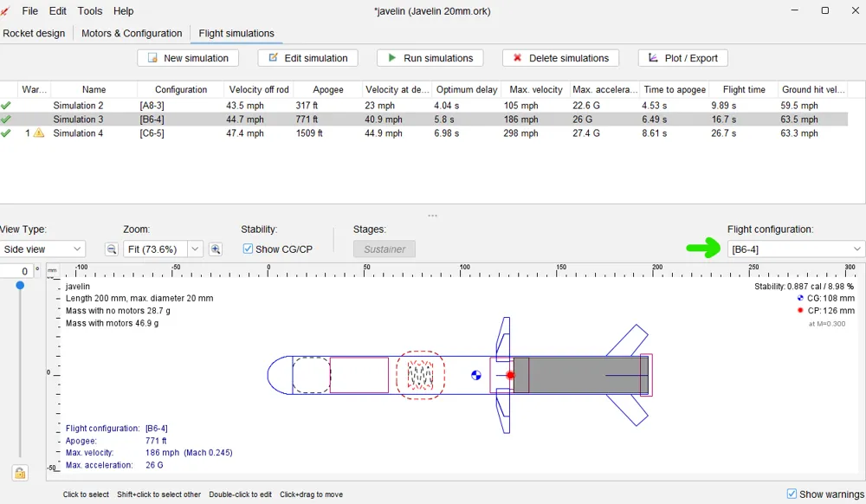Select the Flight simulations tab
The width and height of the screenshot is (866, 504).
(x=236, y=33)
